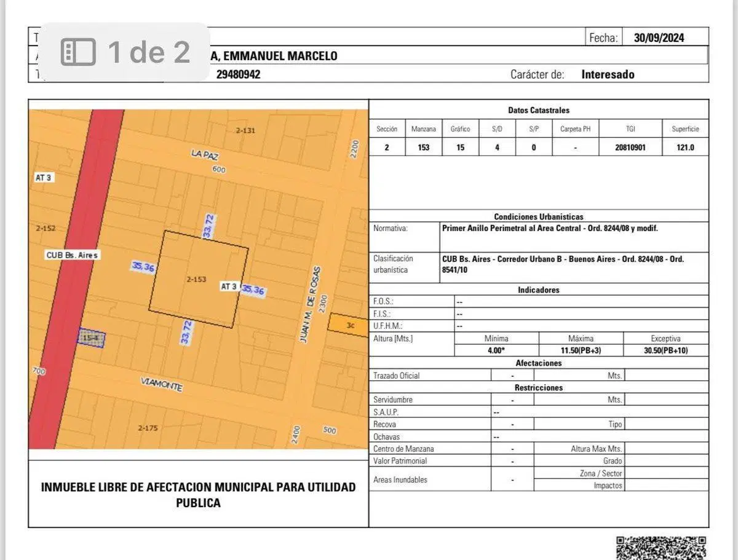
Task: Click the 'Trazado Oficial' label
Action: point(397,376)
